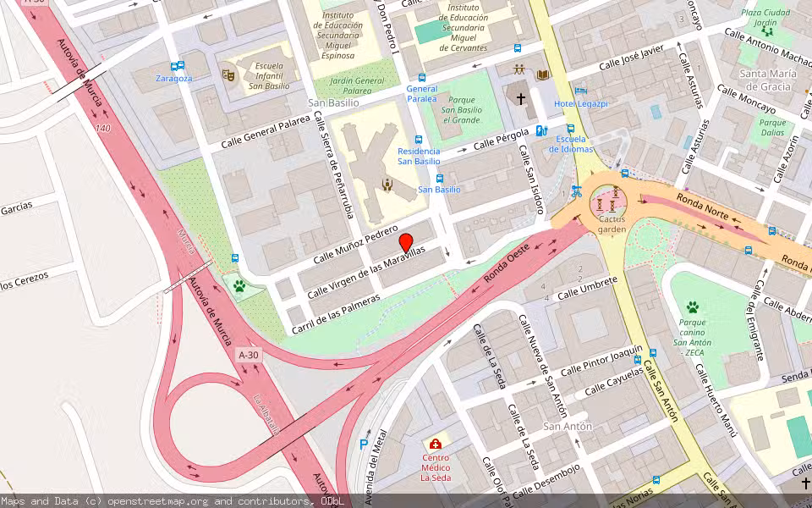Click Calle Nueva de San Antón label

click(543, 366)
